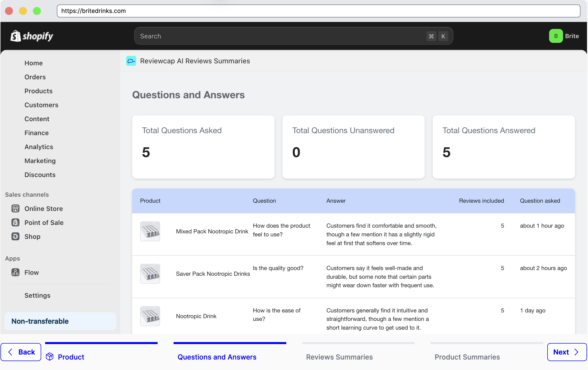Click the Brite account avatar

click(x=556, y=36)
